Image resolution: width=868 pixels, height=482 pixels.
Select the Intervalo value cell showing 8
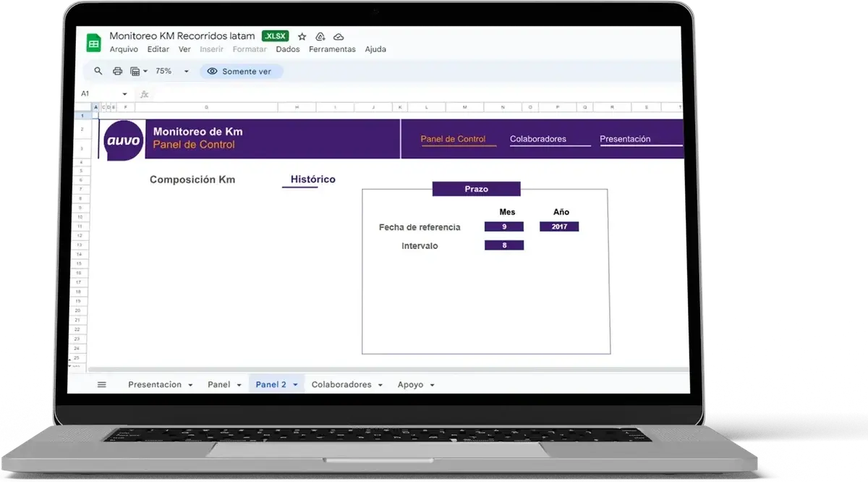[503, 245]
